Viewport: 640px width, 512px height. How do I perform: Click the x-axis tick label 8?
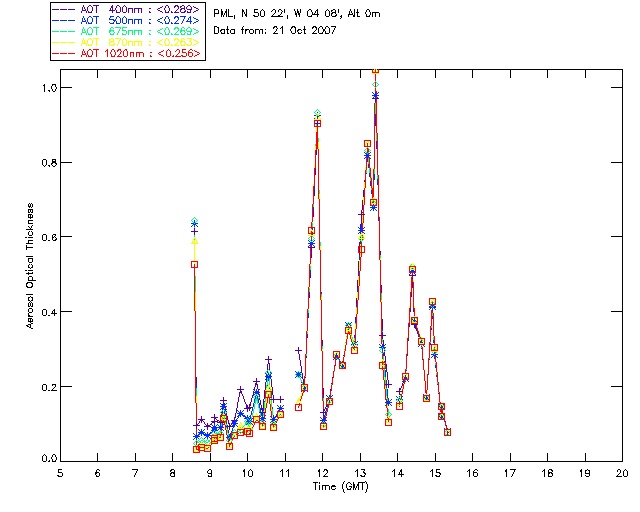[173, 473]
